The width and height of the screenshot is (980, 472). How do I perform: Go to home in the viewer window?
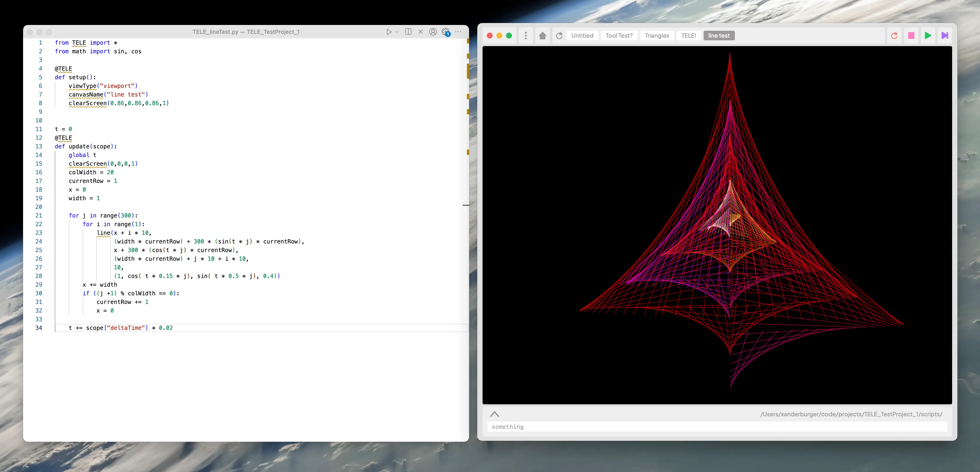[542, 36]
